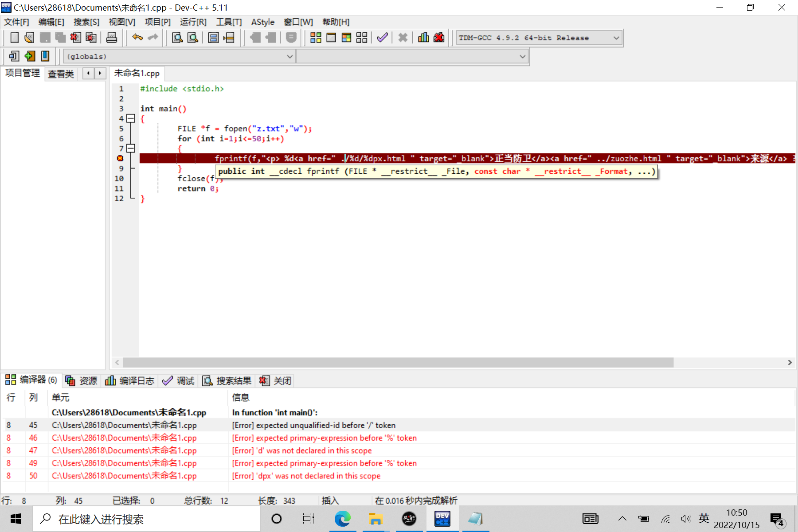Open the 运行[R] menu
The image size is (798, 532).
point(193,22)
